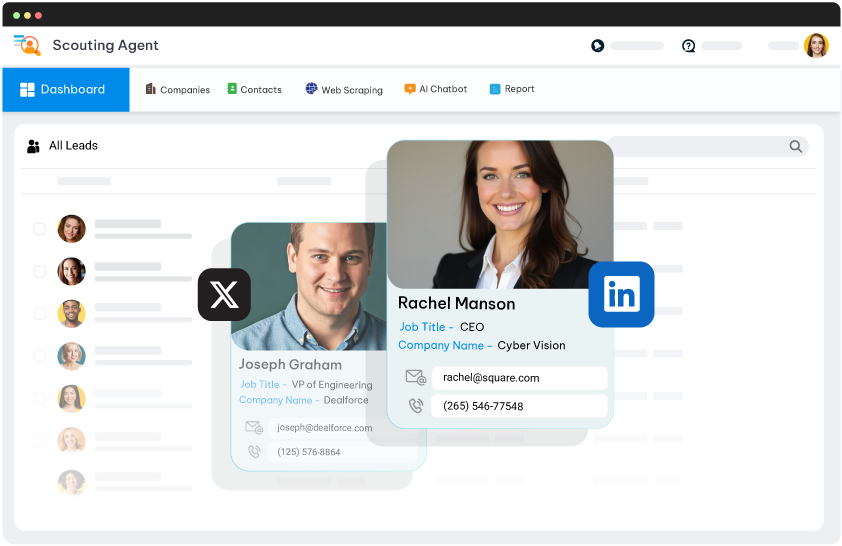This screenshot has width=842, height=546.
Task: Click the Cyber Vision company name
Action: coord(531,346)
